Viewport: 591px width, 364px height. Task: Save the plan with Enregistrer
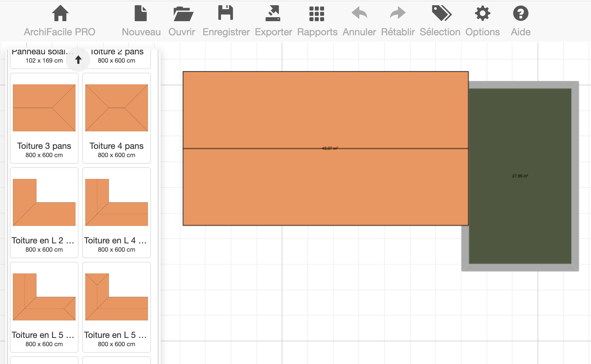[x=226, y=13]
